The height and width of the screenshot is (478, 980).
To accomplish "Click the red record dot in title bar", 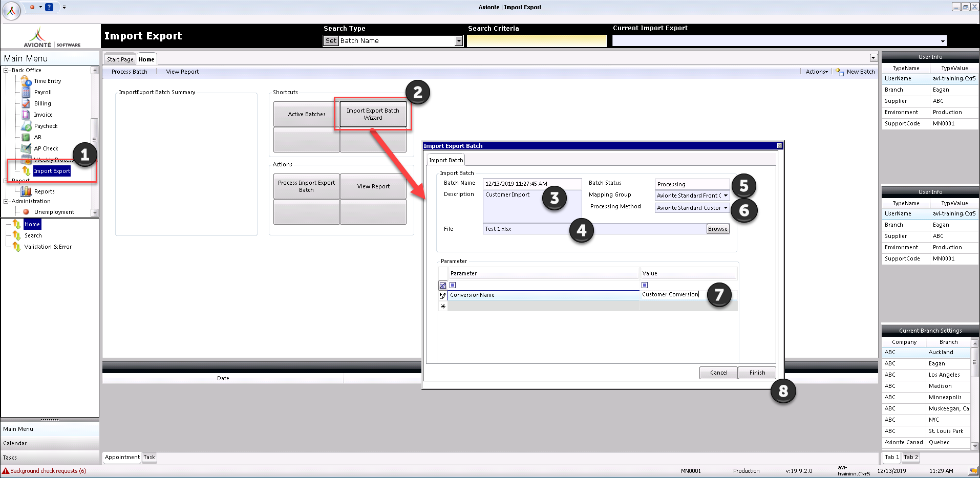I will pos(32,7).
